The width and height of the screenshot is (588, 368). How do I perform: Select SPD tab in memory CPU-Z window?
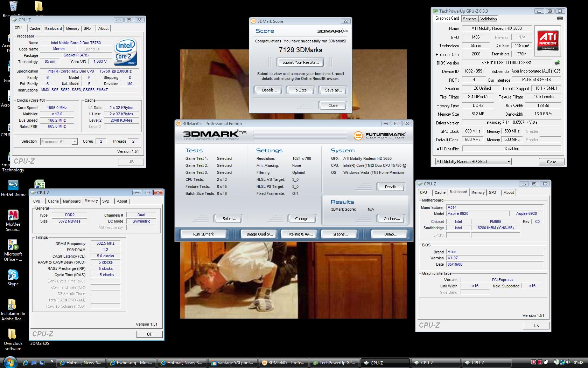106,201
